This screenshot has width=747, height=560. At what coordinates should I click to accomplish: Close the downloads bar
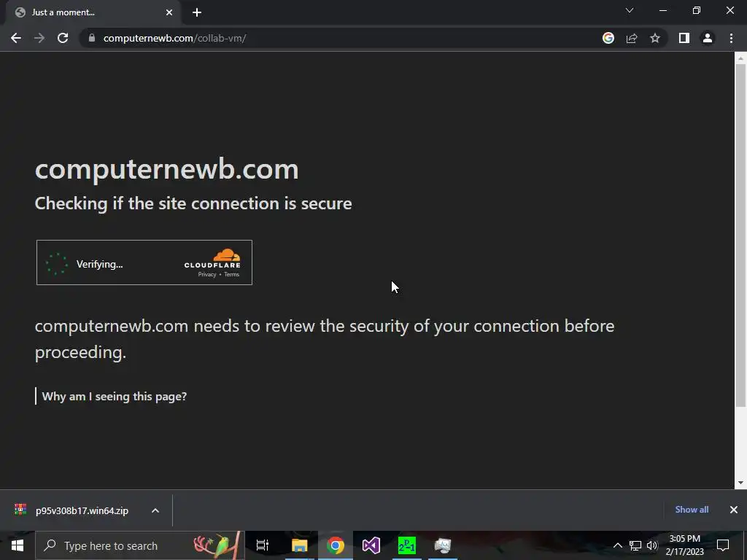point(734,510)
